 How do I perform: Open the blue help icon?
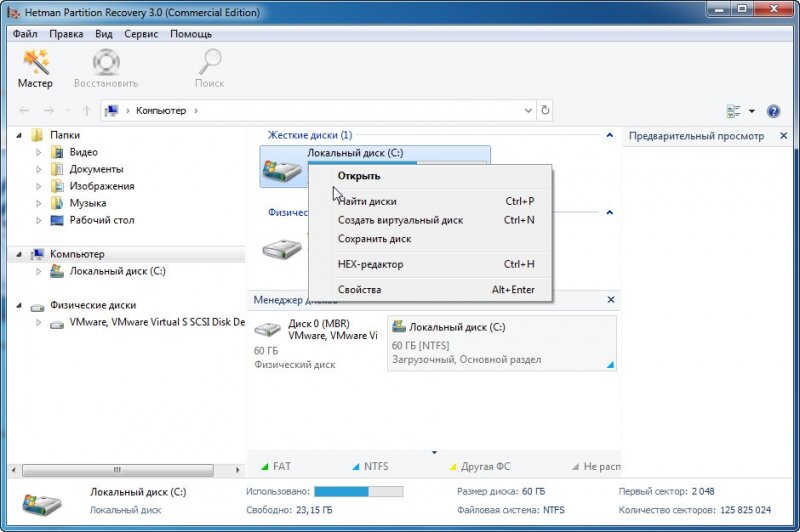(773, 111)
